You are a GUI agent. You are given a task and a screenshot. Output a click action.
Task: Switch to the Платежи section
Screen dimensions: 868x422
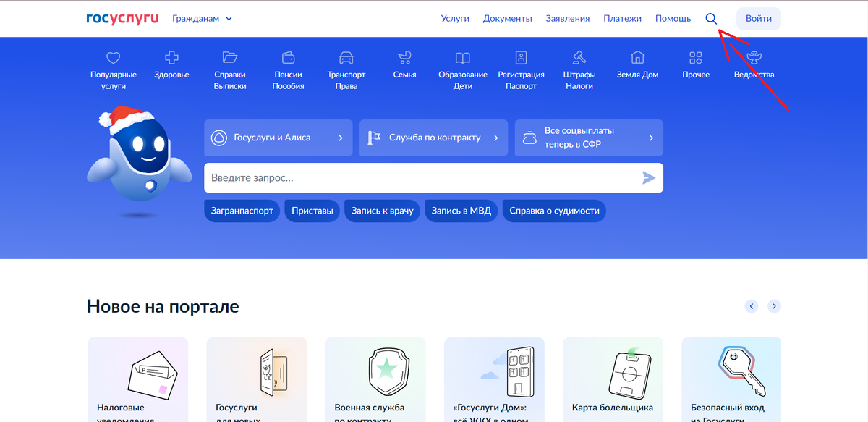[x=622, y=18]
